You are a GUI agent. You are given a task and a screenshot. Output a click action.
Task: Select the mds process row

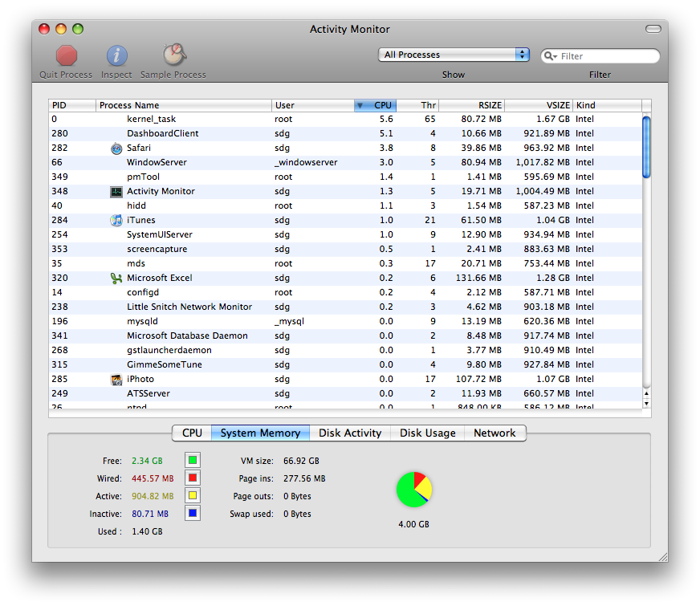click(345, 264)
